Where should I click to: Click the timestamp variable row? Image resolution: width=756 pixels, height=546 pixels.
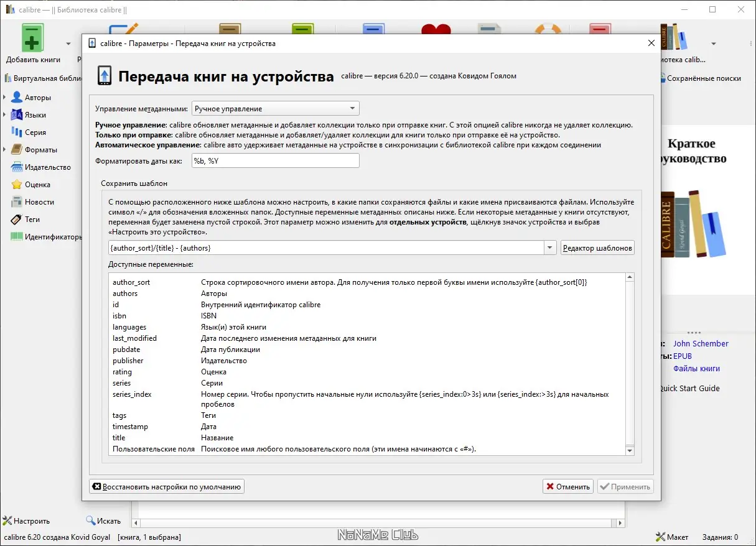[367, 427]
